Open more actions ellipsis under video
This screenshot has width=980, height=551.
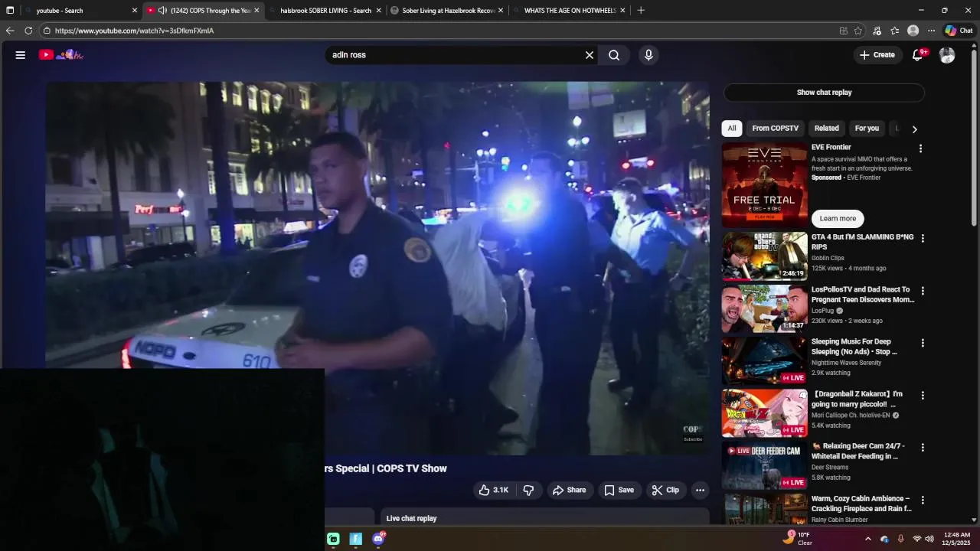pos(700,491)
